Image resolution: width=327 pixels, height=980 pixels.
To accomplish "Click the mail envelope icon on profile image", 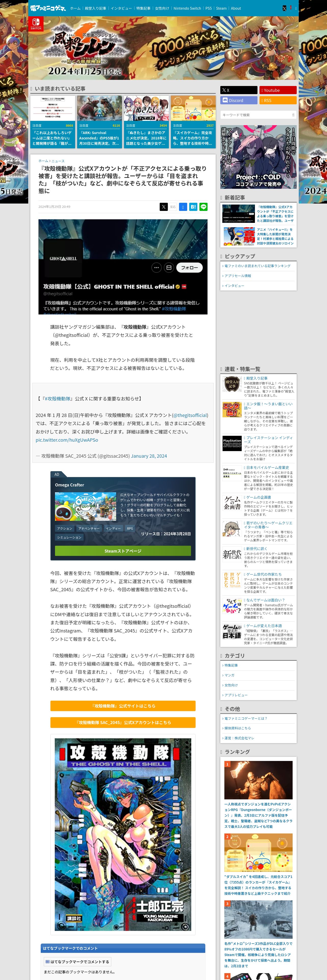I will (169, 267).
